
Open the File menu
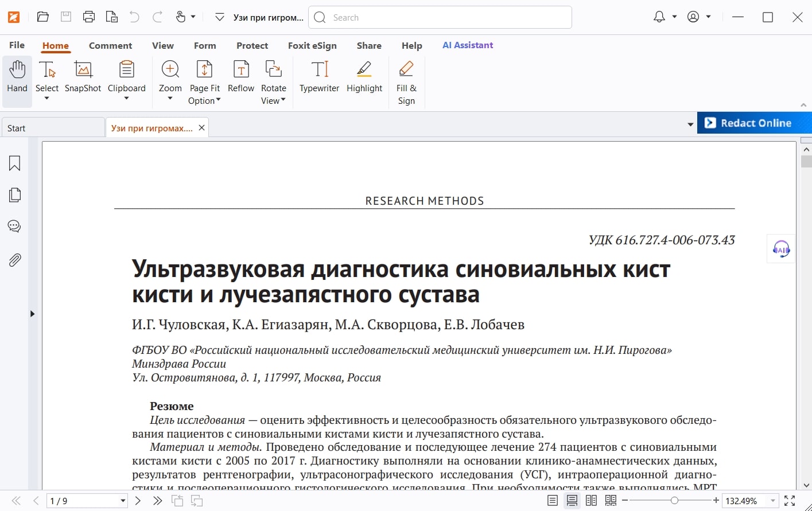[x=17, y=45]
